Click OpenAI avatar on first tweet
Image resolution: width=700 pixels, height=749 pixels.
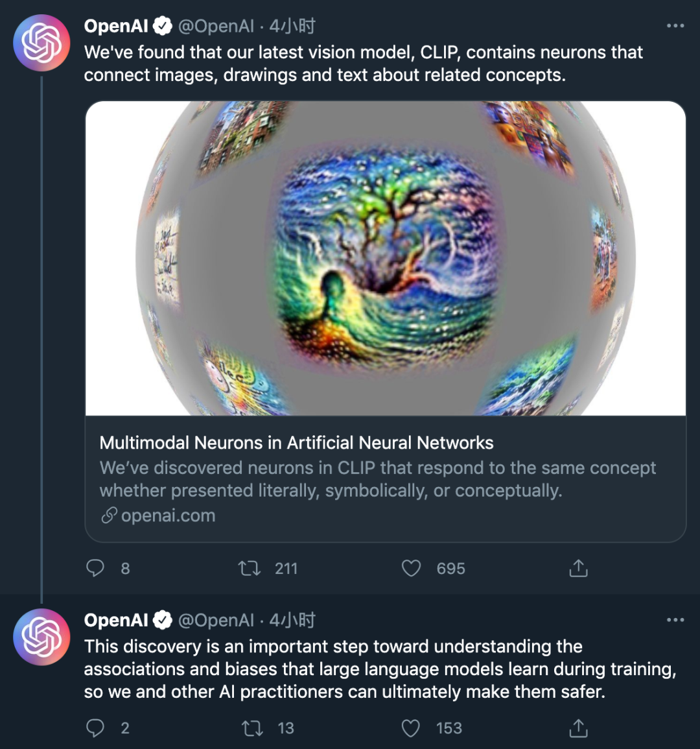(x=41, y=43)
